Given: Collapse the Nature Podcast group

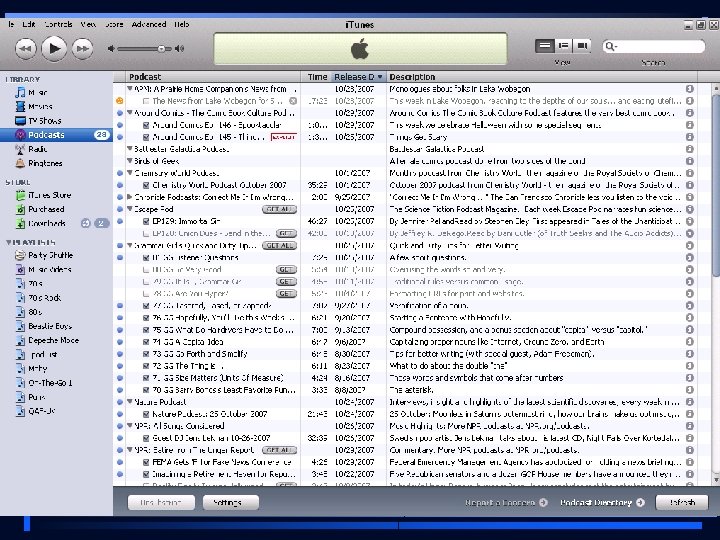Looking at the screenshot, I should [x=128, y=401].
